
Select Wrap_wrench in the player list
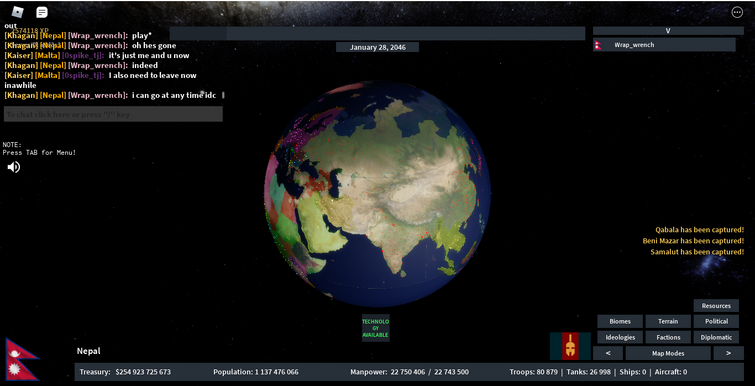(664, 45)
